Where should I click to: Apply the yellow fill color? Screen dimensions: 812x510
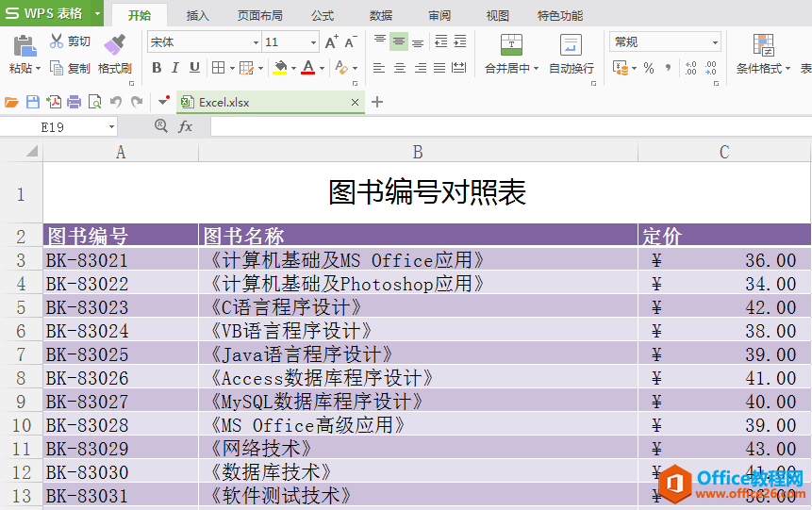280,68
